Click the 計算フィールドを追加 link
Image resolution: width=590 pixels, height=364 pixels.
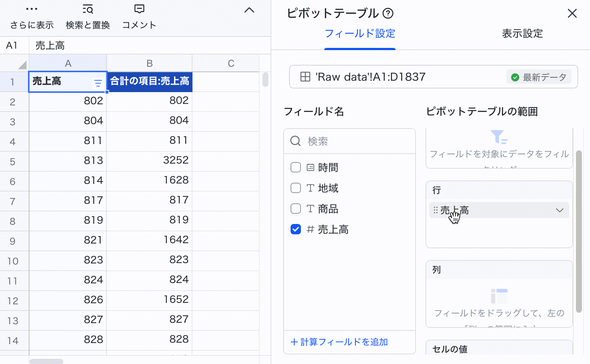click(x=339, y=342)
